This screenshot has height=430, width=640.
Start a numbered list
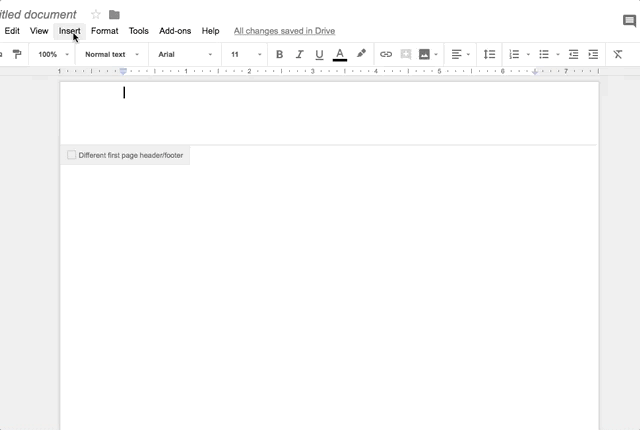click(514, 54)
